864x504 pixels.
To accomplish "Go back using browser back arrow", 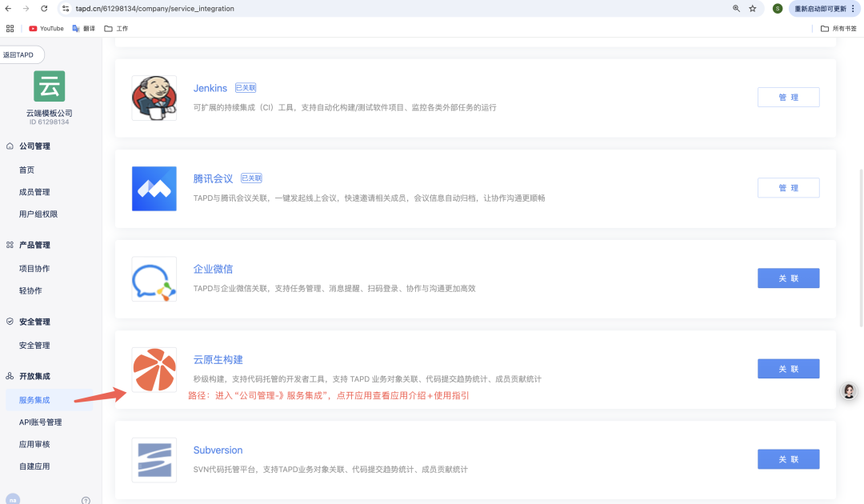I will click(x=8, y=8).
